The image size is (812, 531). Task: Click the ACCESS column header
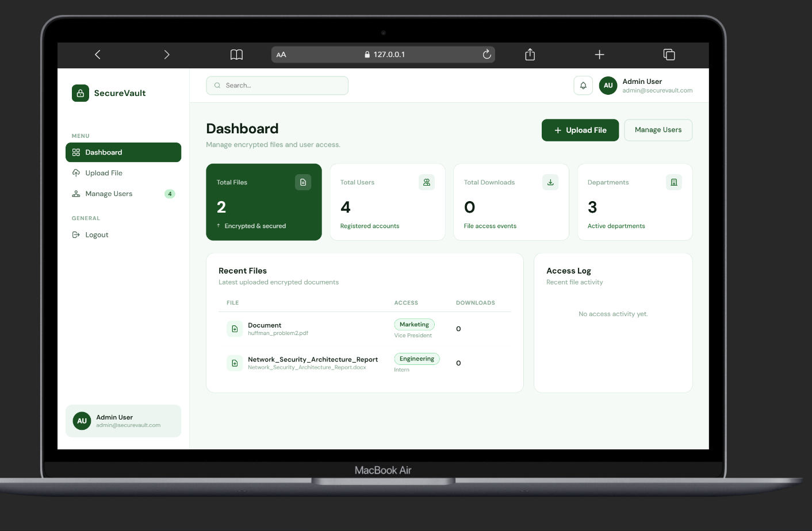pyautogui.click(x=406, y=303)
